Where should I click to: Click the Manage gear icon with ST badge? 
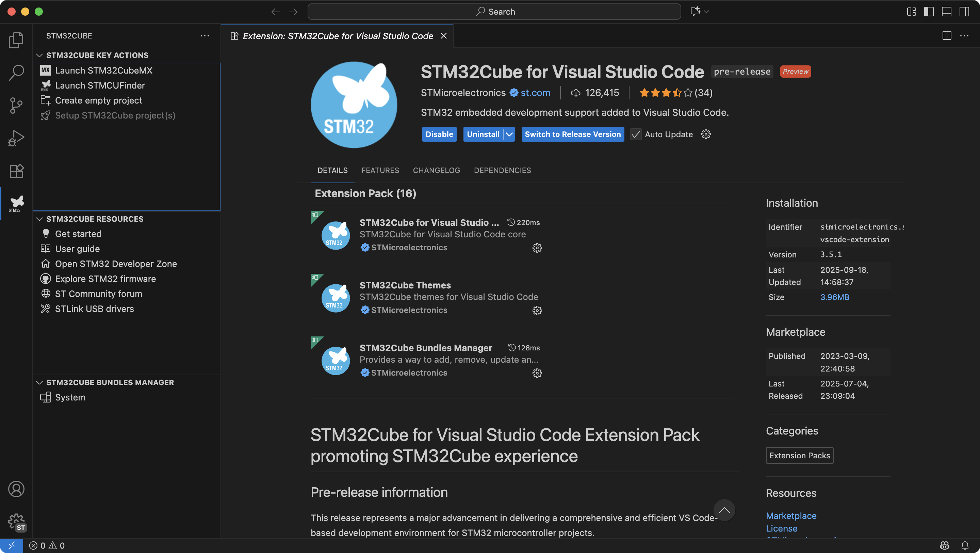(16, 521)
